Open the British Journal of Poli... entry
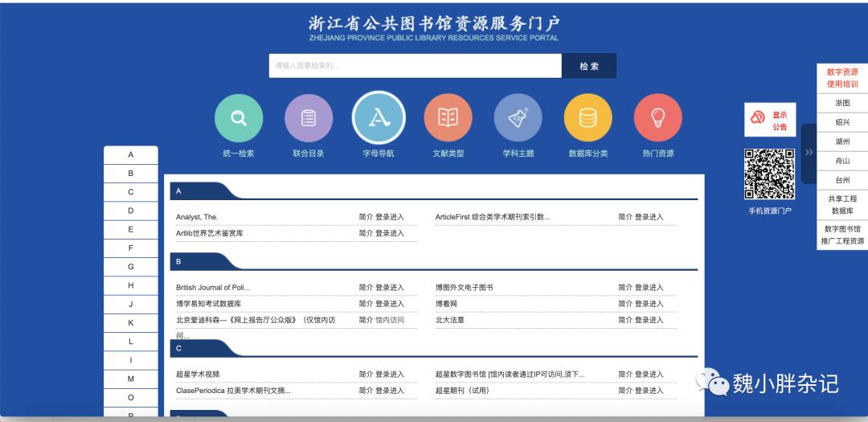Screen dimensions: 868x422 (x=213, y=288)
